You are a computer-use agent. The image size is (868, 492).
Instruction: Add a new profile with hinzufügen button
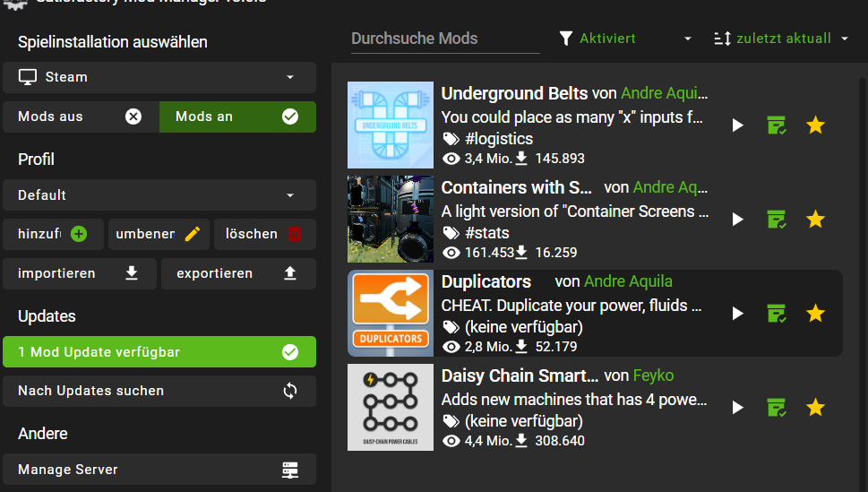click(x=53, y=235)
